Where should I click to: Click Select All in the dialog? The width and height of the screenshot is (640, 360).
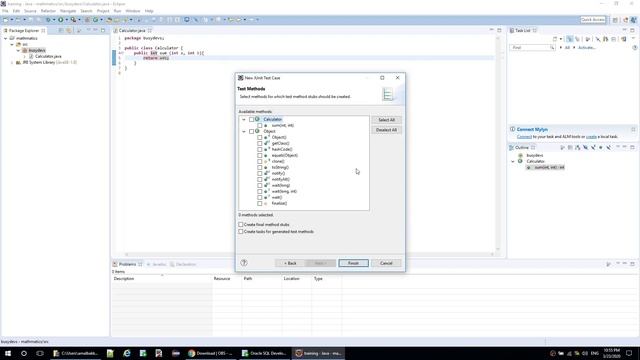(x=386, y=120)
